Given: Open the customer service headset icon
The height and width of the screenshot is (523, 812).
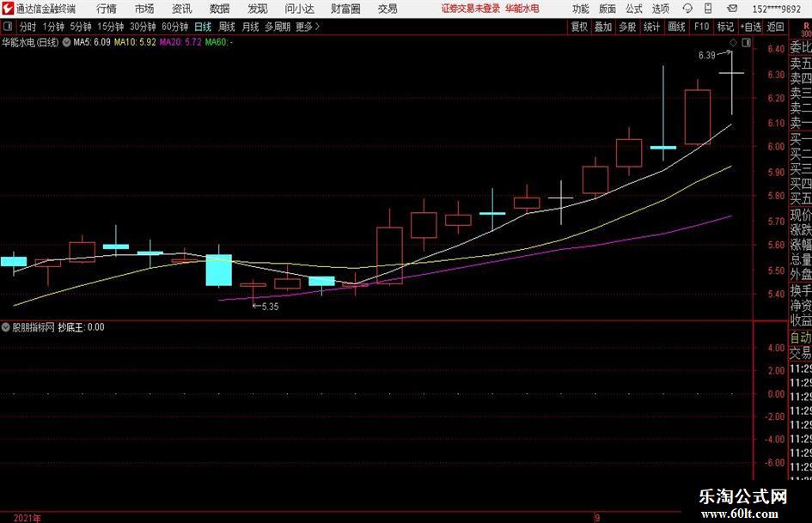Looking at the screenshot, I should [x=687, y=9].
